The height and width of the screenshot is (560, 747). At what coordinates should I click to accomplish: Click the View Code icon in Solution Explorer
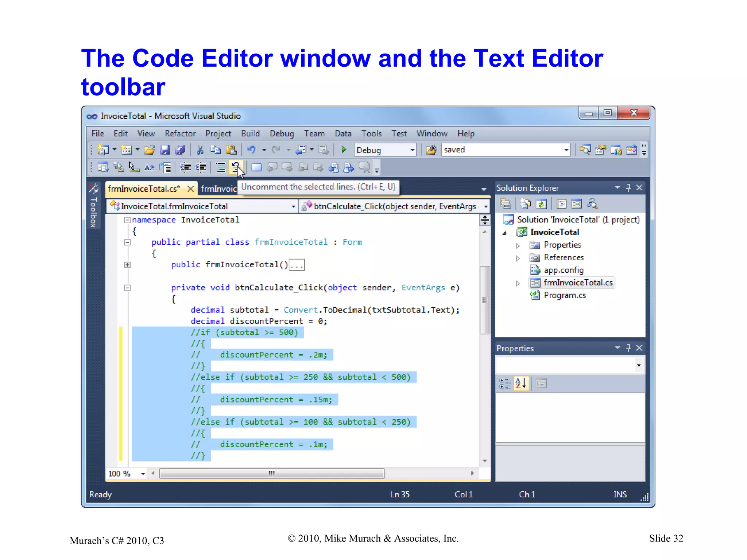click(562, 204)
